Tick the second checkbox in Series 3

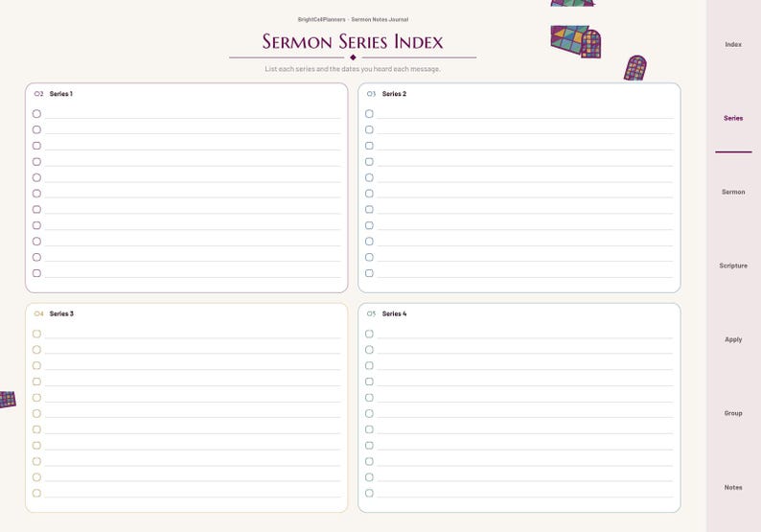pyautogui.click(x=36, y=350)
